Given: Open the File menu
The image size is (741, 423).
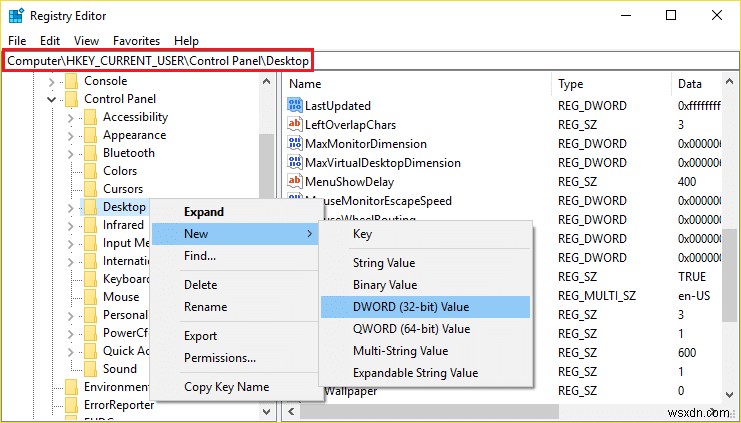Looking at the screenshot, I should (x=17, y=41).
